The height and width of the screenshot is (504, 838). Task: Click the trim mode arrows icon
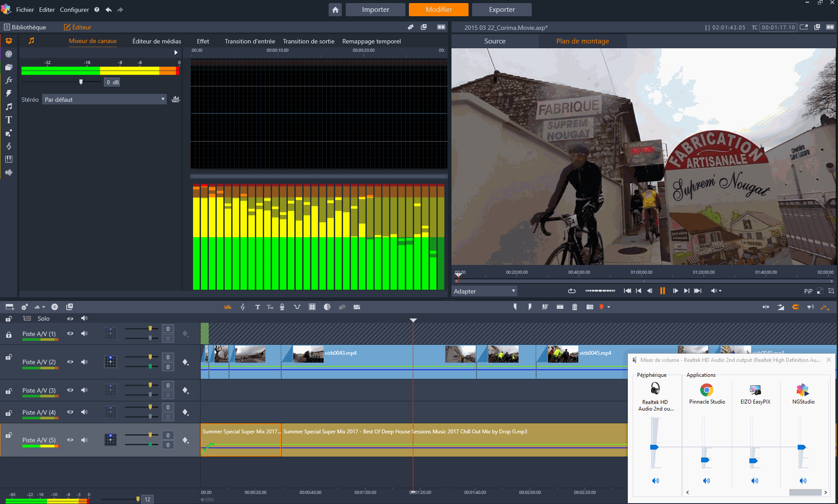(766, 307)
